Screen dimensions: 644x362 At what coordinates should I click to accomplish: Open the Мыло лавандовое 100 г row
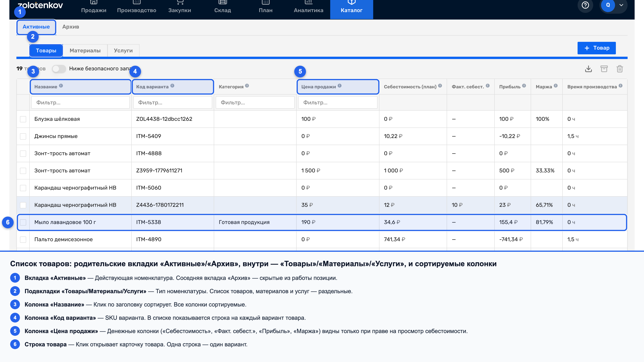point(322,222)
